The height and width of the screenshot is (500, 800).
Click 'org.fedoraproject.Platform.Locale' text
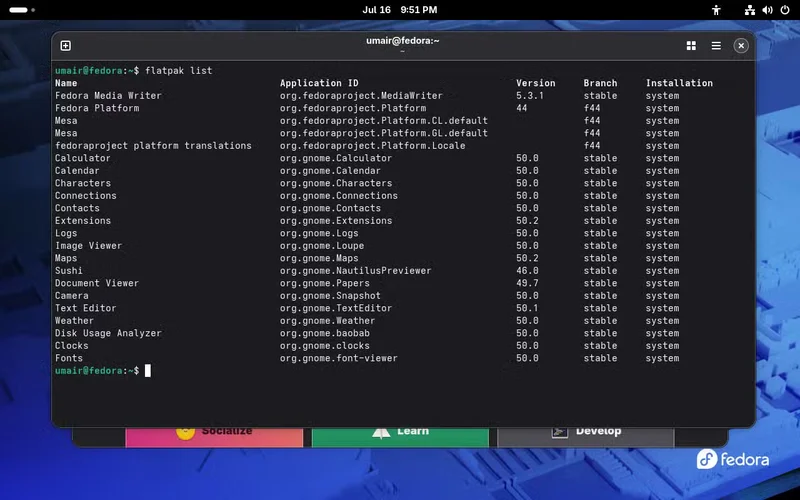tap(372, 145)
